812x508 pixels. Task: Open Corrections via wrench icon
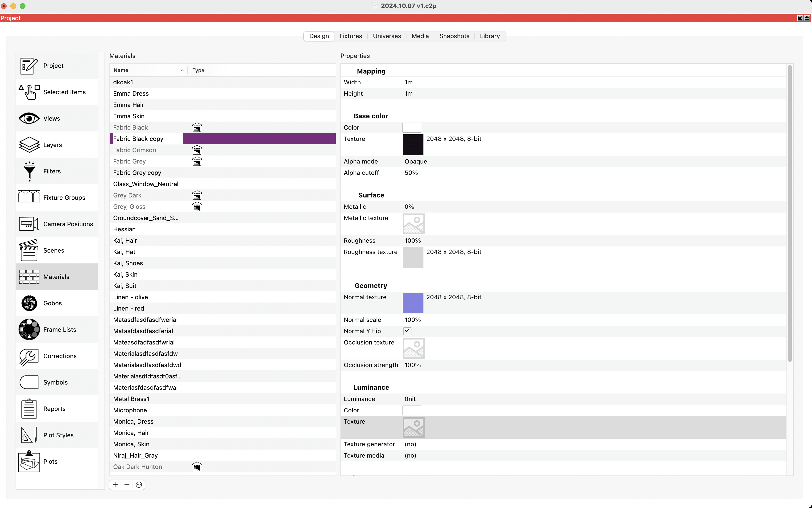click(29, 356)
